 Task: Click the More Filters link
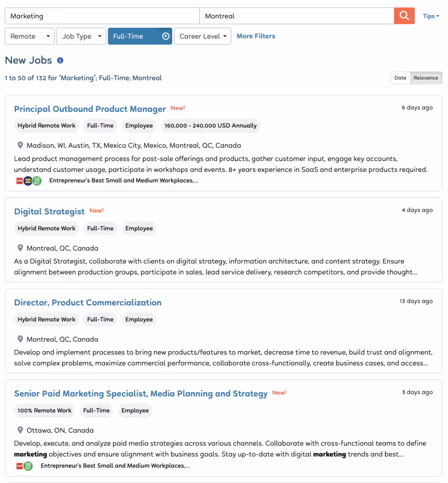256,36
